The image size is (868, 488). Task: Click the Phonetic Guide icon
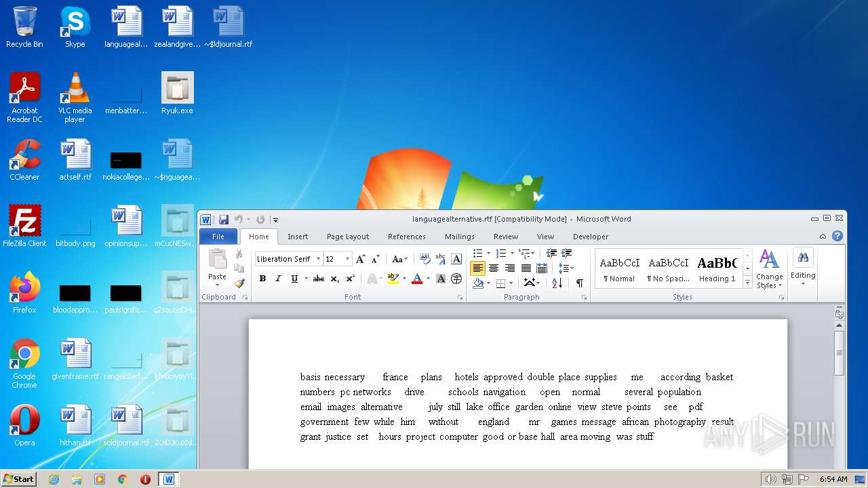pyautogui.click(x=441, y=259)
